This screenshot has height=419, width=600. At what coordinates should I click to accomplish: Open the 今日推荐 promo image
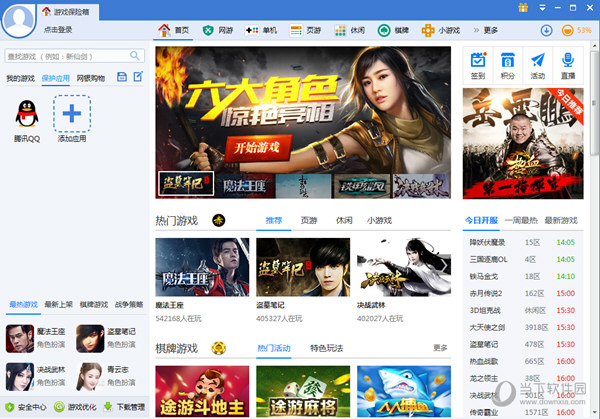(523, 143)
